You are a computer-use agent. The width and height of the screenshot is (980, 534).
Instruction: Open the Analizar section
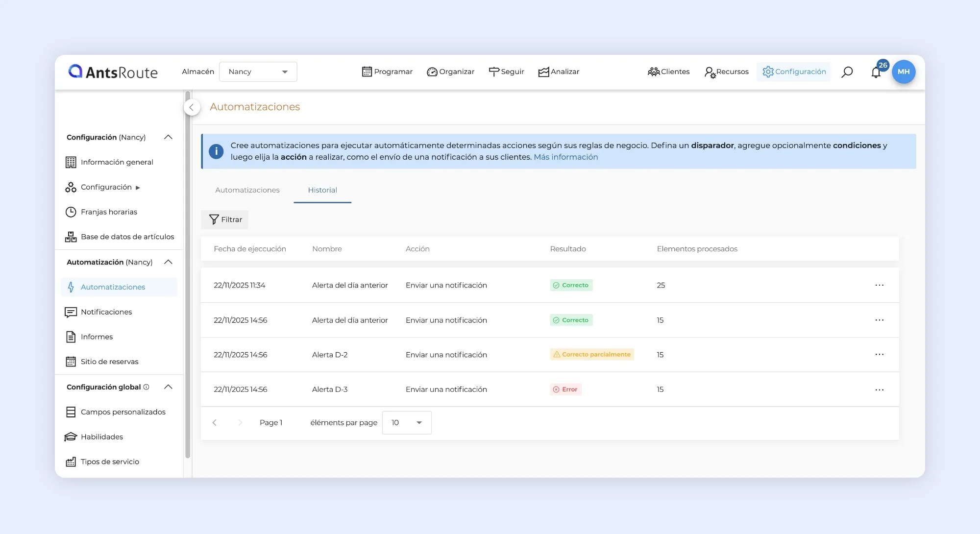click(x=559, y=72)
